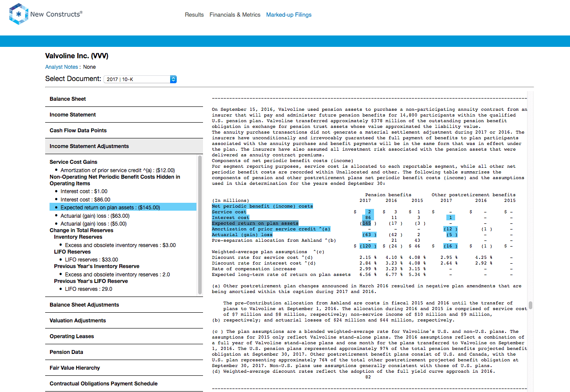
Task: Select the Interest cost : $1.00 item
Action: pos(84,191)
